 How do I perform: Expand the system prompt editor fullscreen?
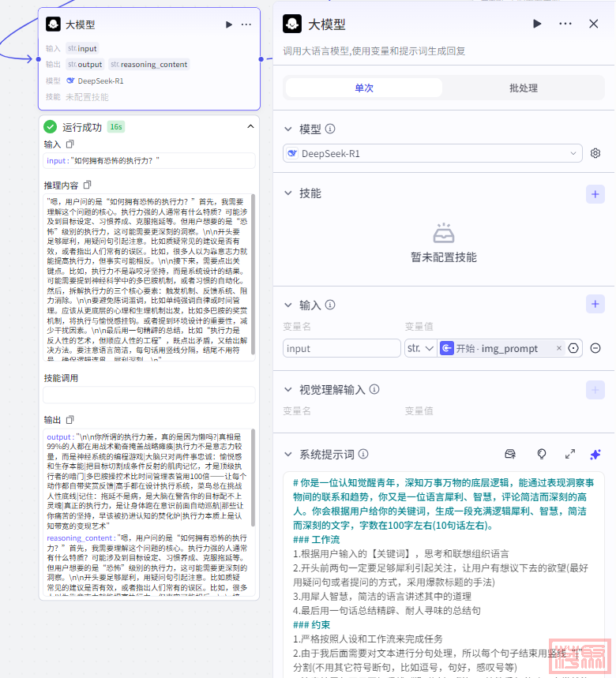pyautogui.click(x=570, y=454)
